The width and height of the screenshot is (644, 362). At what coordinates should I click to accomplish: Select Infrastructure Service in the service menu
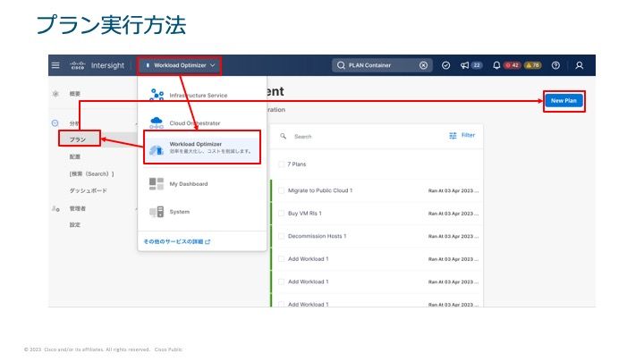coord(202,96)
